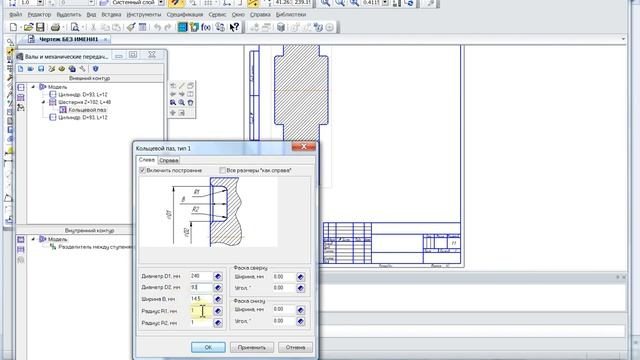Activate the context help pointer icon
640x360 pixels.
click(x=234, y=27)
